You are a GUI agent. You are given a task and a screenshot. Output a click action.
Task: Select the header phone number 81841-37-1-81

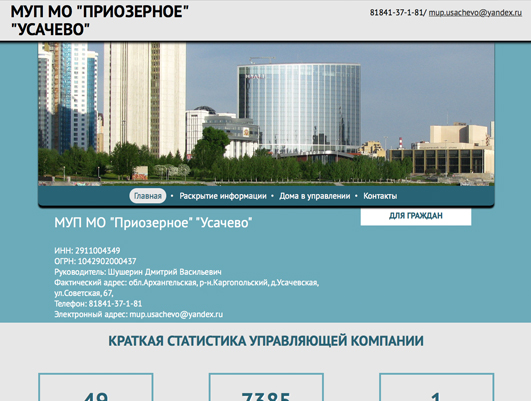tap(396, 13)
